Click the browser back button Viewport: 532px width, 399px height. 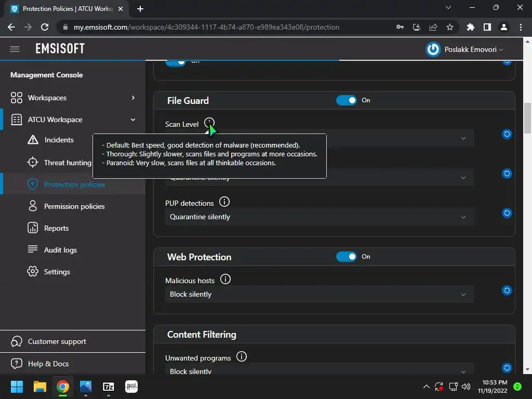point(11,27)
